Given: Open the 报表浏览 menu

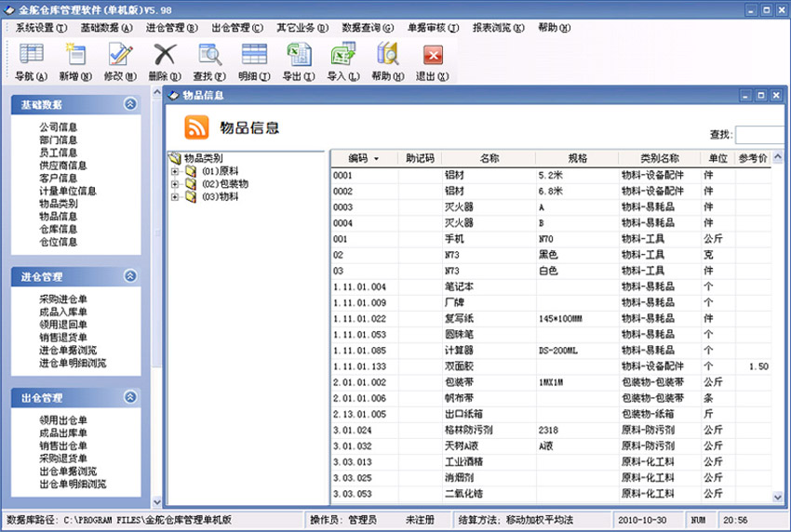Looking at the screenshot, I should 499,28.
